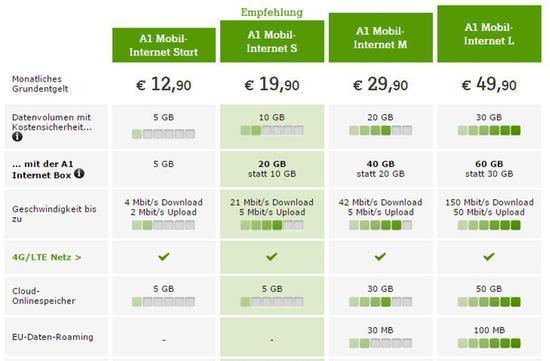Click info icon beside A1 Internet Box
The height and width of the screenshot is (361, 550).
[x=79, y=173]
